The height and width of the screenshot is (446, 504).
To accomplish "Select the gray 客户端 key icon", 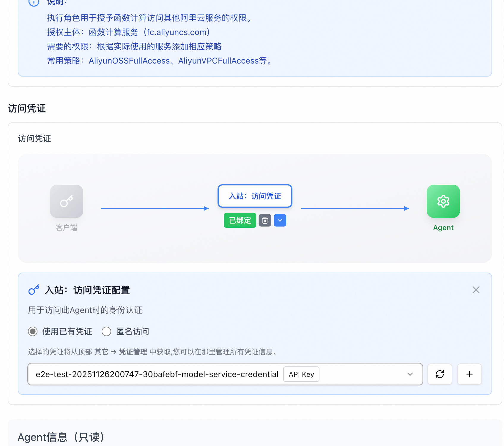I will 66,201.
